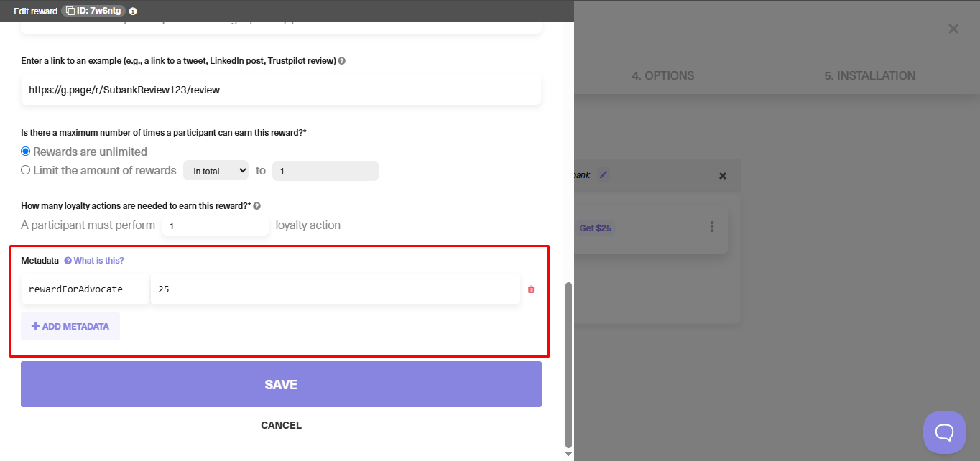This screenshot has width=980, height=461.
Task: Click the ADD METADATA button
Action: 70,326
